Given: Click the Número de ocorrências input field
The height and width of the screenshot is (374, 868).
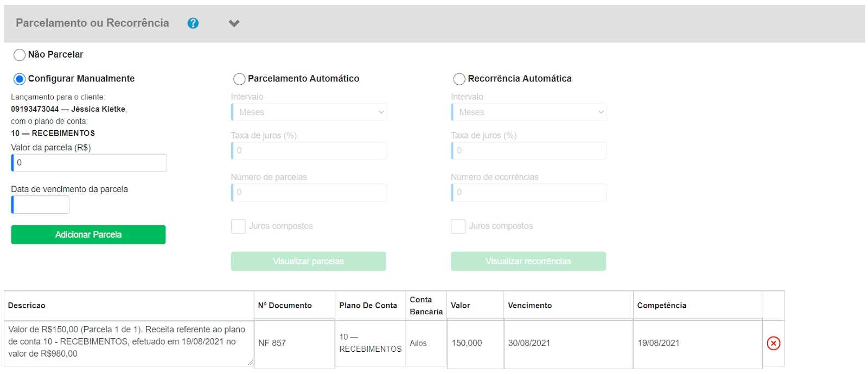Looking at the screenshot, I should point(529,192).
